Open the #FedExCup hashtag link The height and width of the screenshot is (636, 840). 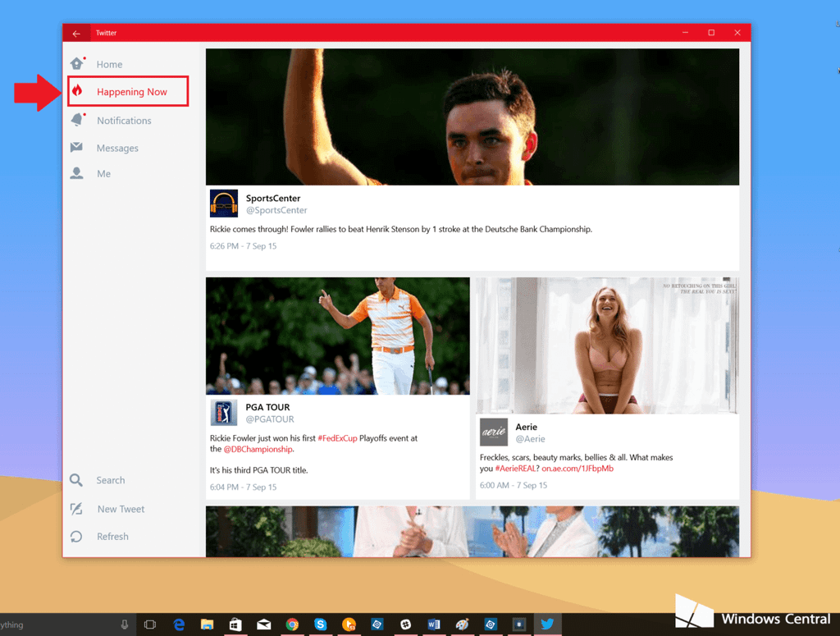click(337, 438)
